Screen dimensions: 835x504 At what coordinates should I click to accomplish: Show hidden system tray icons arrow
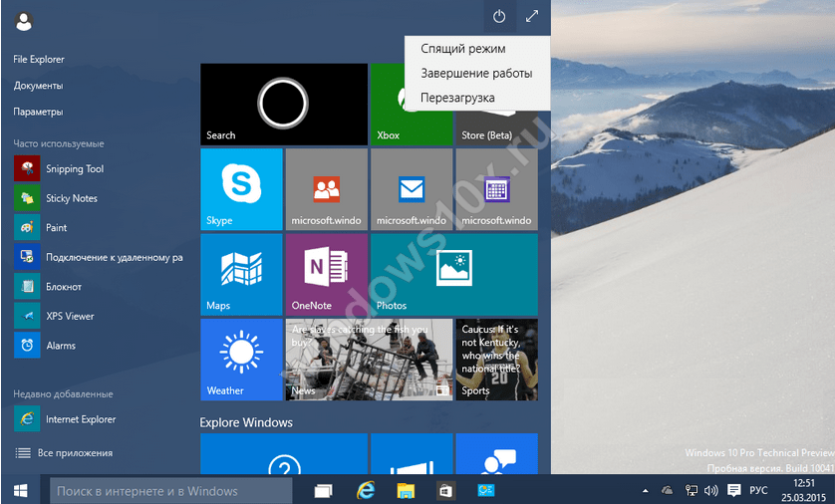pyautogui.click(x=645, y=490)
